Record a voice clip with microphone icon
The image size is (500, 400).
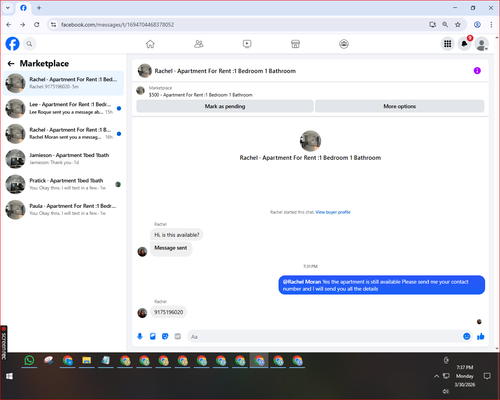coord(140,336)
